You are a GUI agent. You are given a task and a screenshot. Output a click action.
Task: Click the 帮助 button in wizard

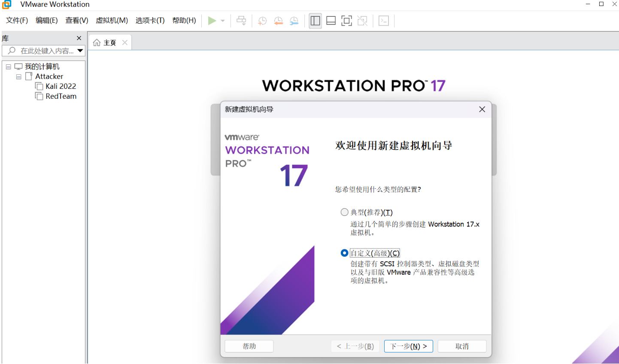point(249,346)
